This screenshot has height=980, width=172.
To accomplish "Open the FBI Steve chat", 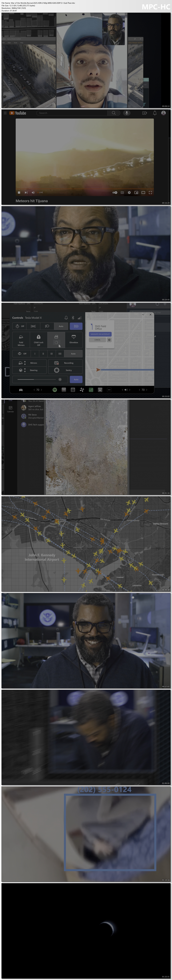I will click(x=33, y=416).
